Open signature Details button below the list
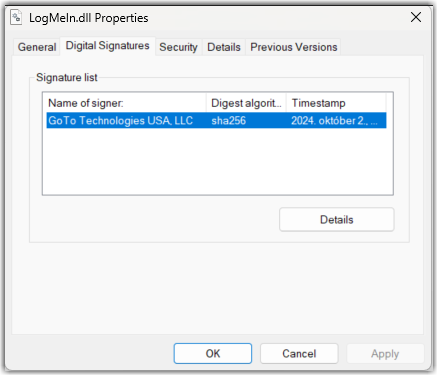 click(x=337, y=220)
